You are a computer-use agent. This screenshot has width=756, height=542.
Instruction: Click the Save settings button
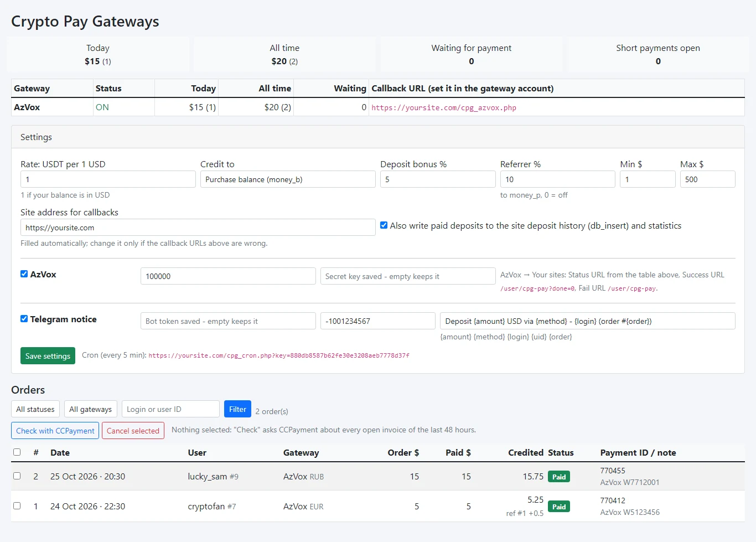pos(48,356)
